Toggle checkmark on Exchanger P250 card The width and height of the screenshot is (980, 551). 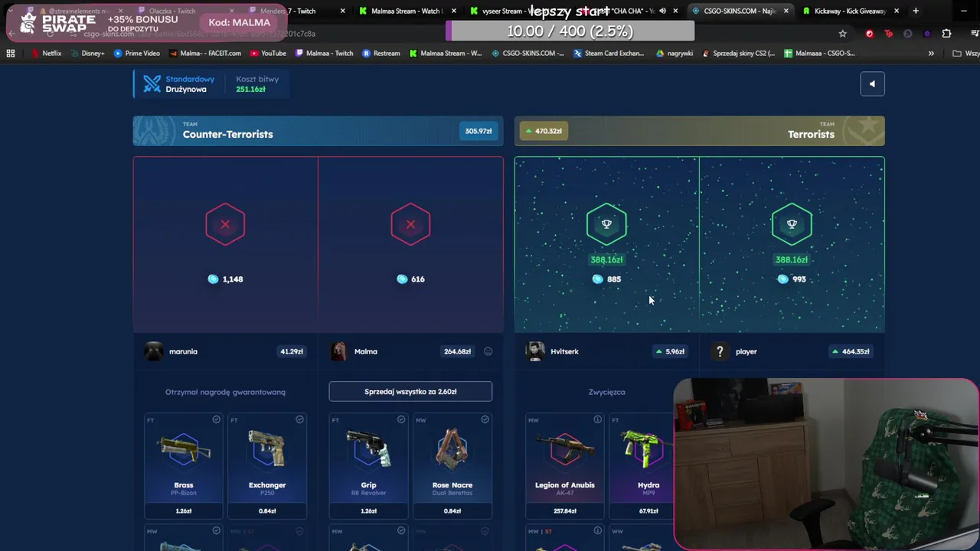pyautogui.click(x=299, y=419)
